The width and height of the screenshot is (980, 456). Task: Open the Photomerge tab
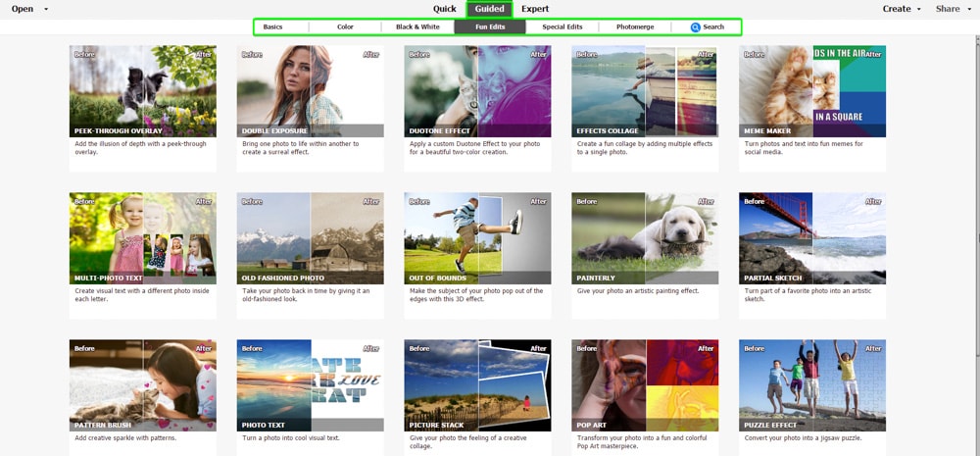pos(634,26)
